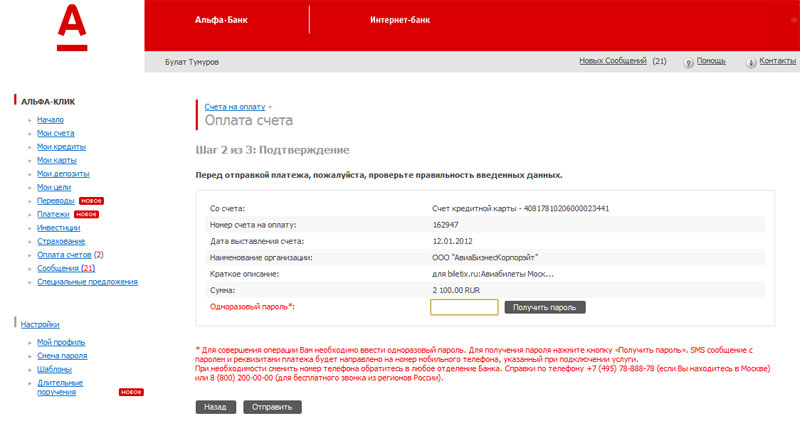Open Специальные предложения in sidebar

[87, 282]
